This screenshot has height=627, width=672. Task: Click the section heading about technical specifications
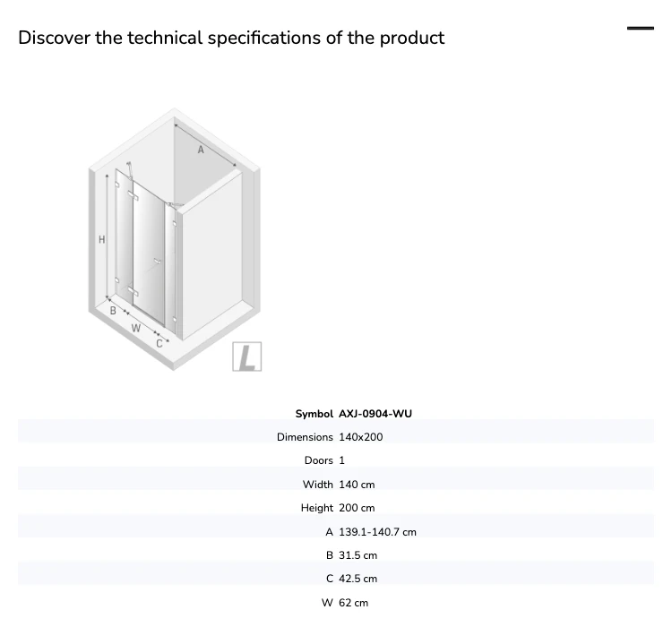[x=231, y=38]
